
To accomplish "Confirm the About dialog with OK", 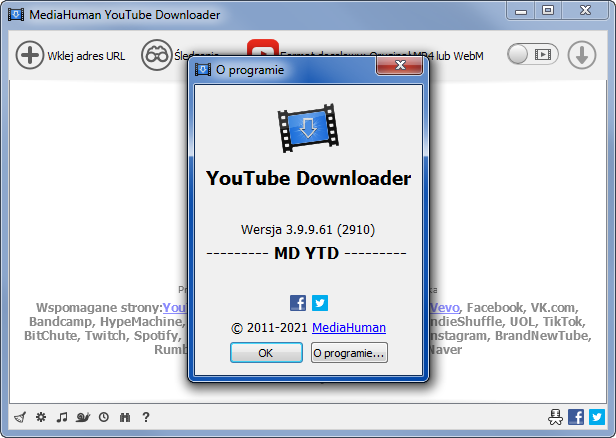I will coord(266,353).
